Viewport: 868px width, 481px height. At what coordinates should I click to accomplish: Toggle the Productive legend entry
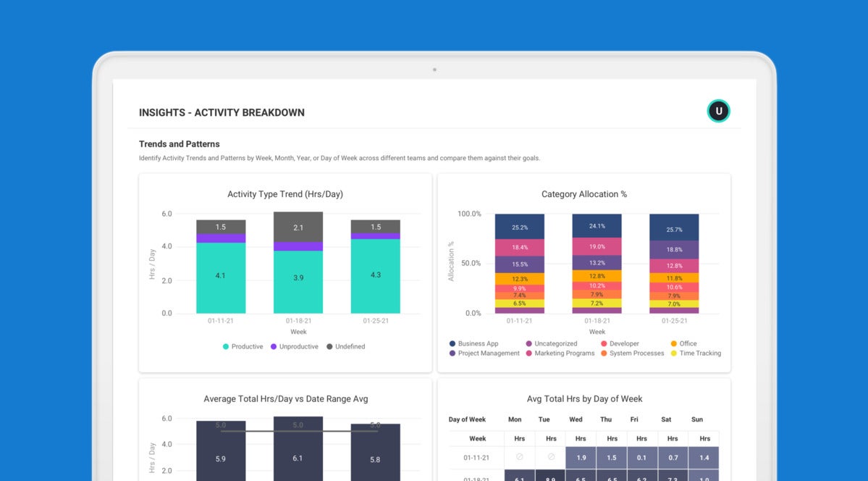[243, 347]
